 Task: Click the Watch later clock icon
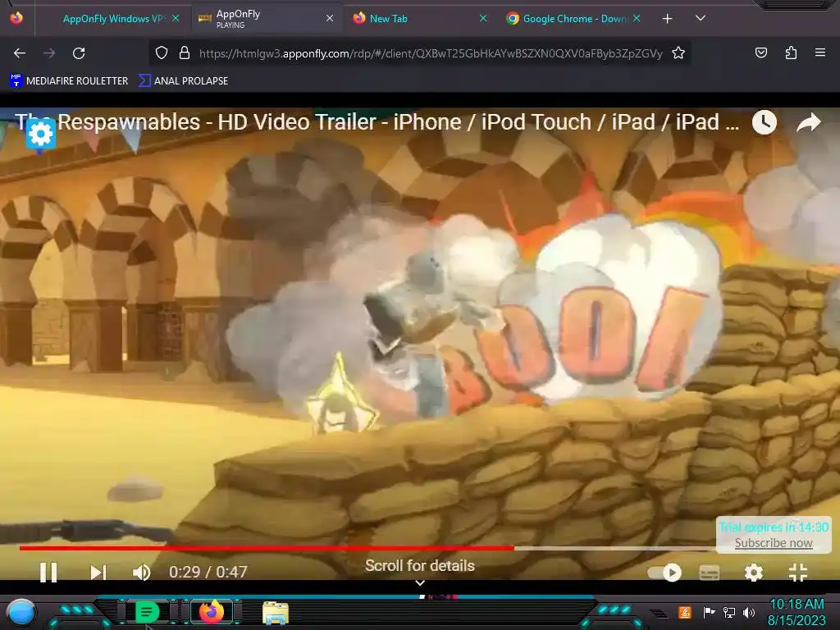(765, 123)
